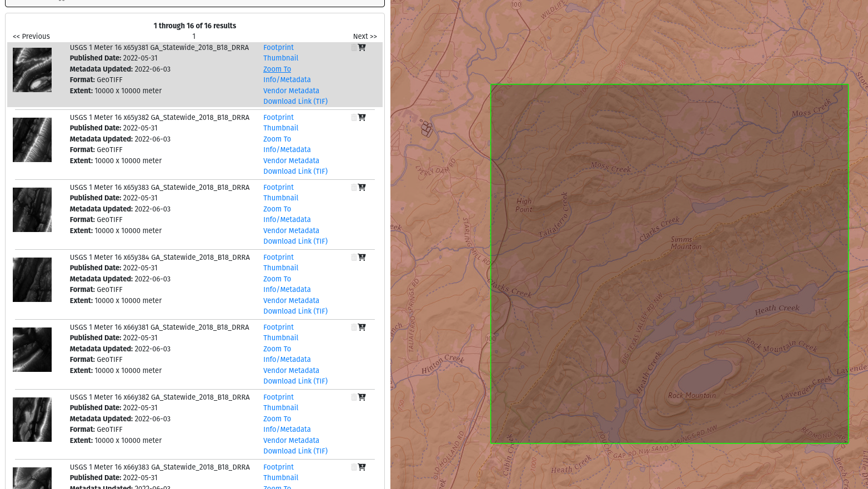The height and width of the screenshot is (489, 868).
Task: Go to Previous results page
Action: (31, 37)
